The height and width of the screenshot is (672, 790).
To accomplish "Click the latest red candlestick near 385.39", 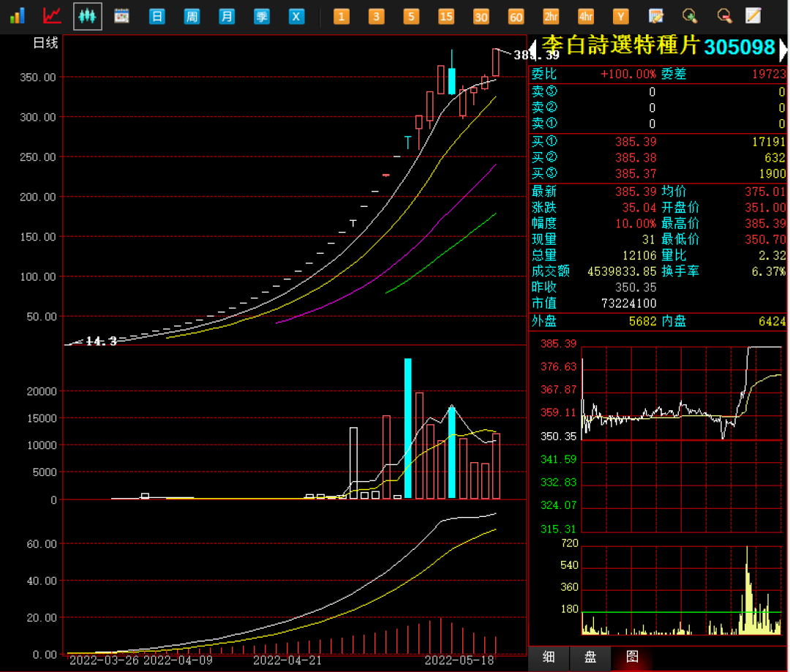I will click(x=496, y=62).
